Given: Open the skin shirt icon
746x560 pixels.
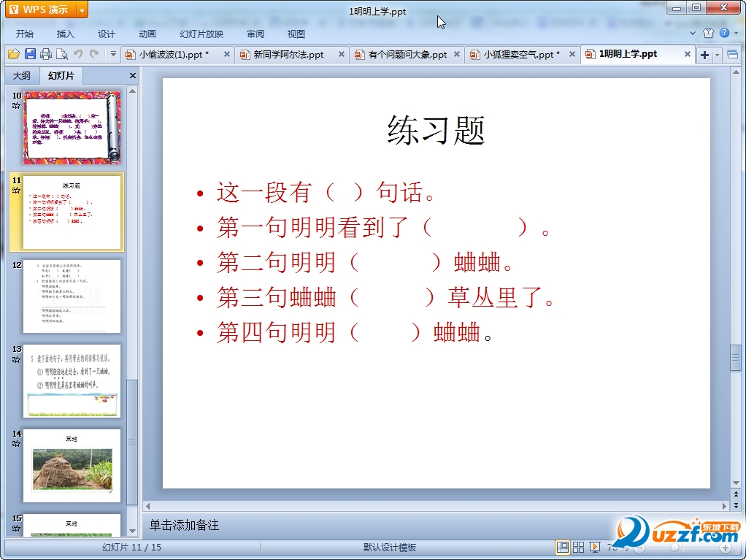Looking at the screenshot, I should coord(709,33).
